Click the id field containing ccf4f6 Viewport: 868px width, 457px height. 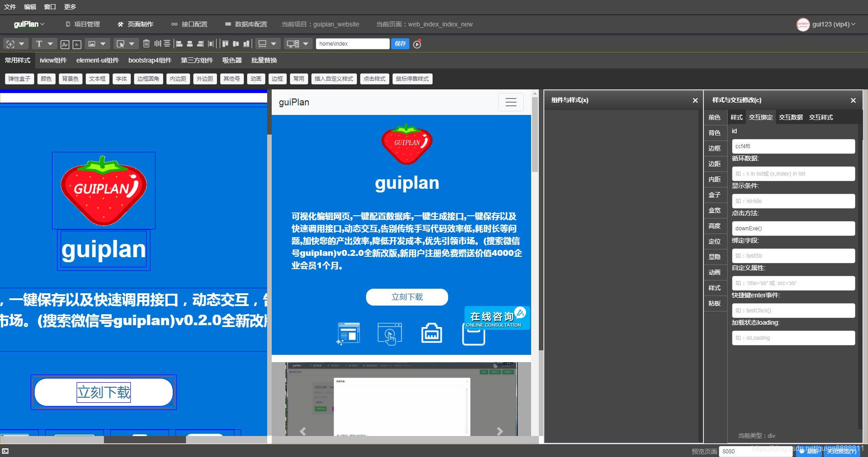[793, 146]
